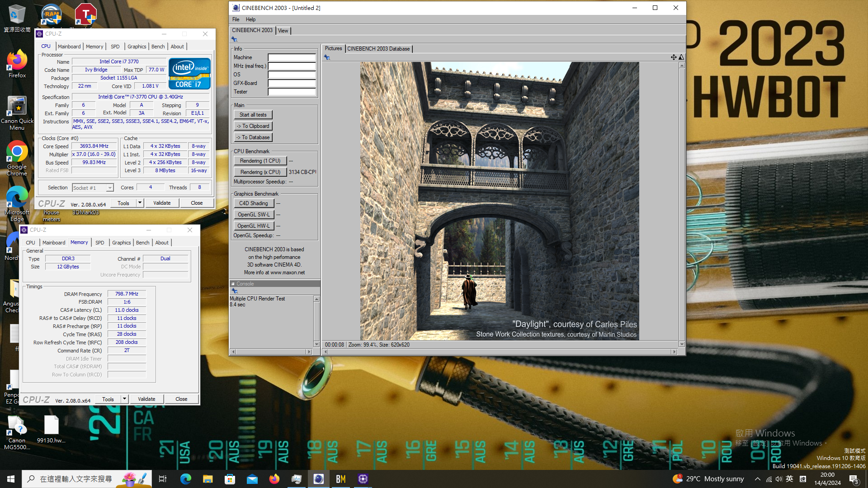Click the pin icon in CINEBENCH toolbar
868x488 pixels.
pos(234,39)
